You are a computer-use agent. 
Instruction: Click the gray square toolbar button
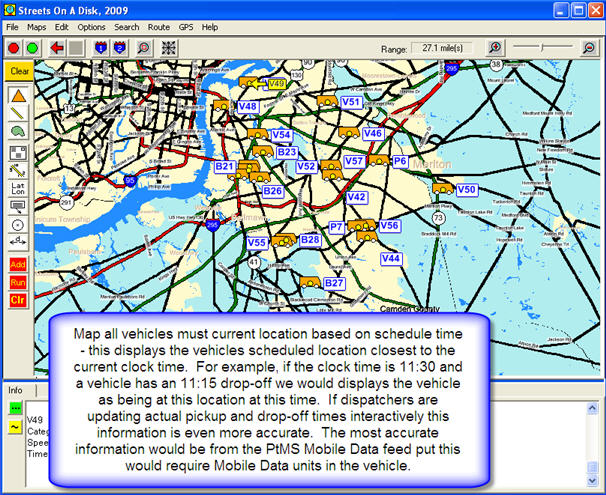(x=76, y=48)
